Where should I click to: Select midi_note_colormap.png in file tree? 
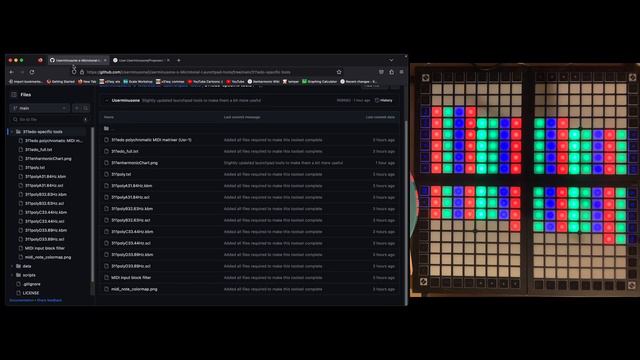pyautogui.click(x=48, y=257)
